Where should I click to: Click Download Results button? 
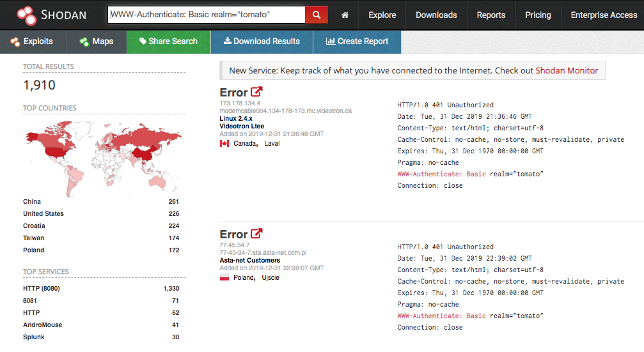click(262, 42)
